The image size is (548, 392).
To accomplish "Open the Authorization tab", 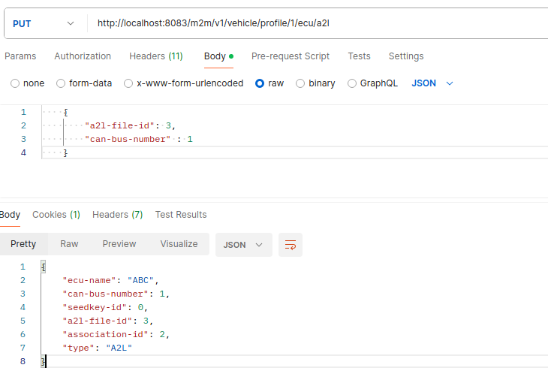I will point(83,56).
